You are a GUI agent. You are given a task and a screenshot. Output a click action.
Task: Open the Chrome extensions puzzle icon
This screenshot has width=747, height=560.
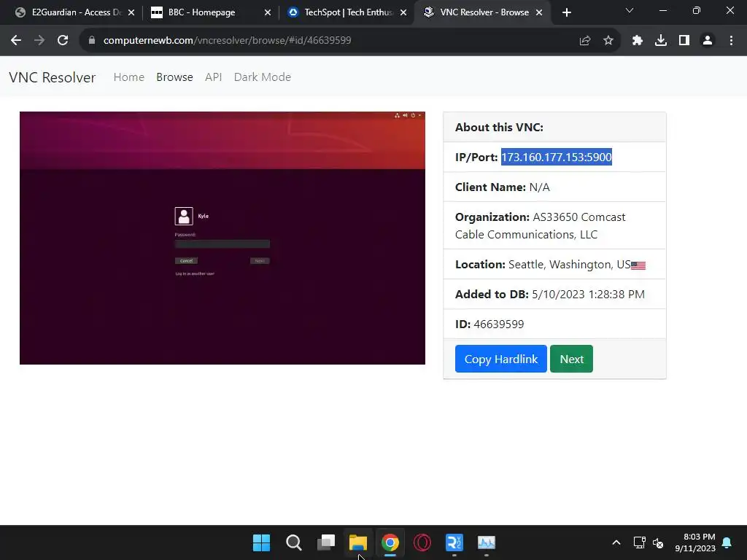click(638, 41)
